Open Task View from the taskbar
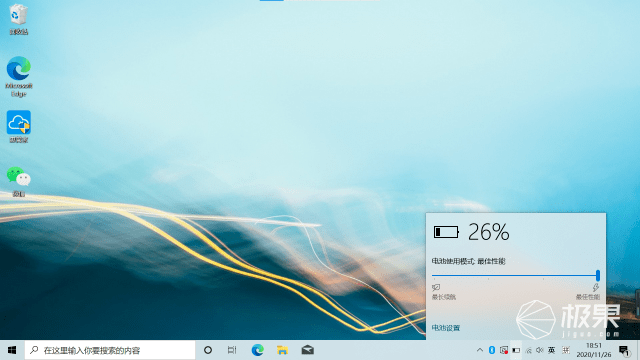 pyautogui.click(x=232, y=350)
